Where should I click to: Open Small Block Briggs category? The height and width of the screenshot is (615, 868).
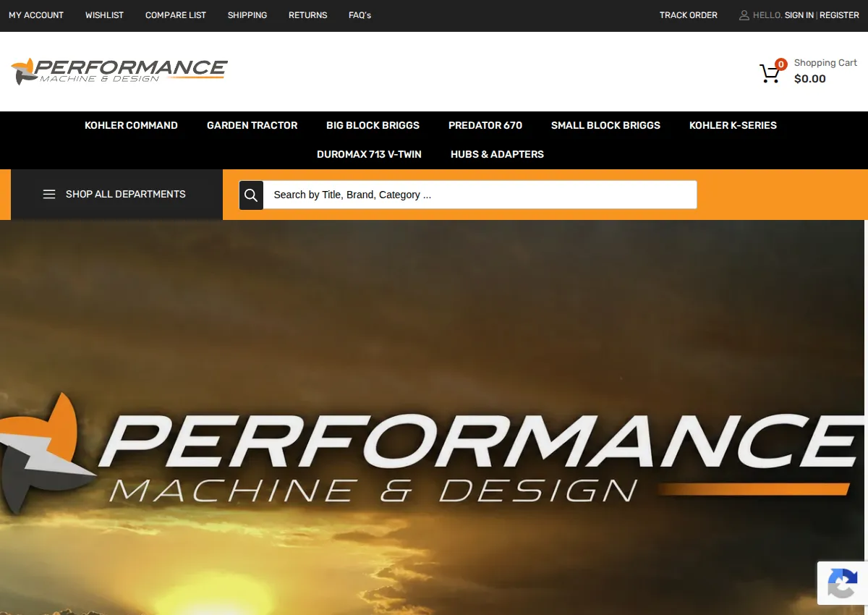click(605, 125)
